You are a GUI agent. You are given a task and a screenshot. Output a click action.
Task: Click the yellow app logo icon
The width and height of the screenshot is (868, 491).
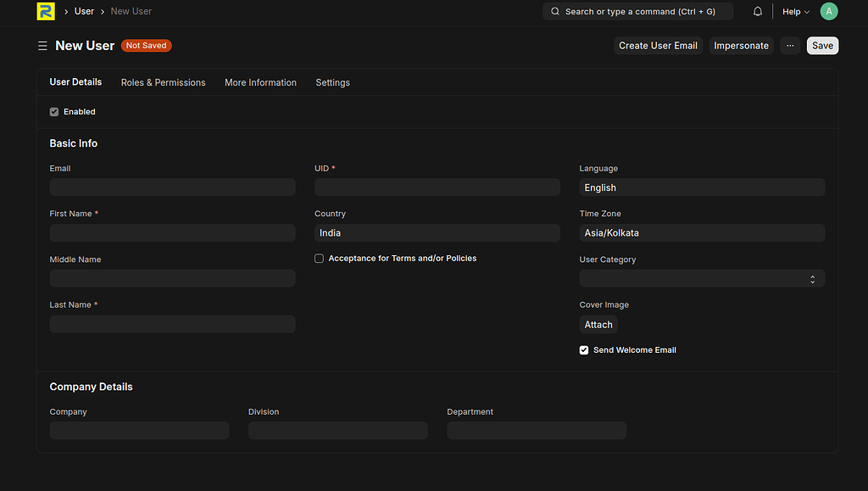[46, 11]
